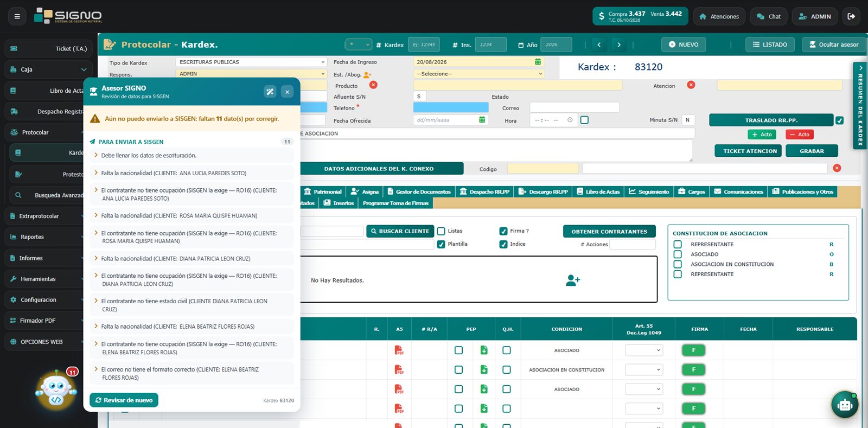Check ASOCIADO in Constitucion de Asociacion
This screenshot has height=428, width=868.
pos(678,254)
